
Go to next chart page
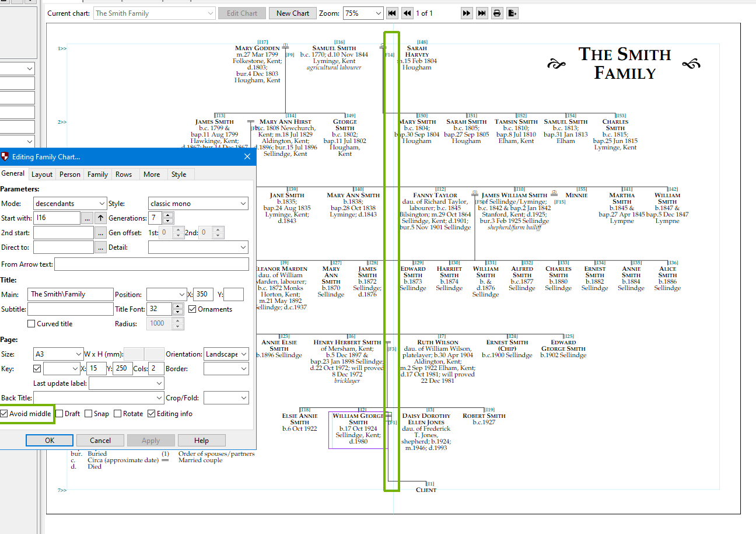pos(466,13)
